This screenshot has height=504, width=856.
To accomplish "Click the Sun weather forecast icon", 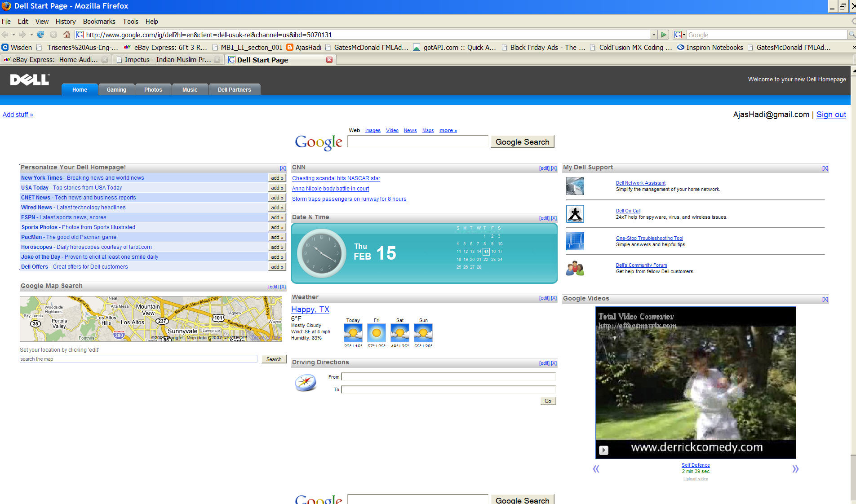I will (x=423, y=333).
